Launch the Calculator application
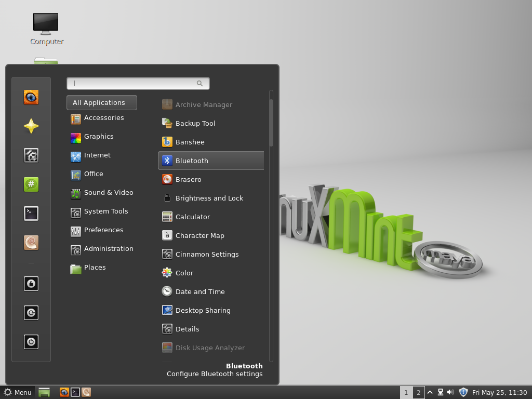Screen dimensions: 532x399 [x=211, y=217]
